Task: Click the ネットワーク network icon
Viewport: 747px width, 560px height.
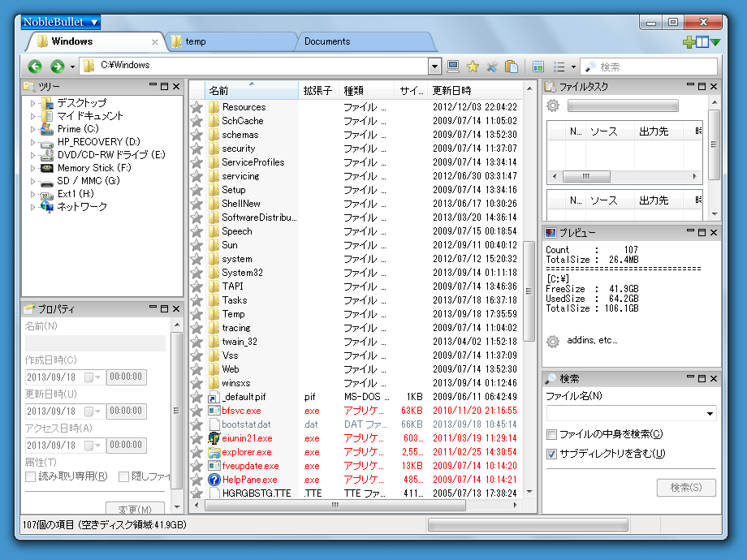Action: (47, 207)
